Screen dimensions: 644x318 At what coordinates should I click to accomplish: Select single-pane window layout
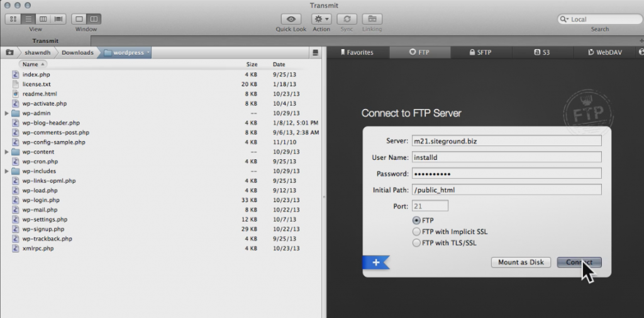pos(79,19)
